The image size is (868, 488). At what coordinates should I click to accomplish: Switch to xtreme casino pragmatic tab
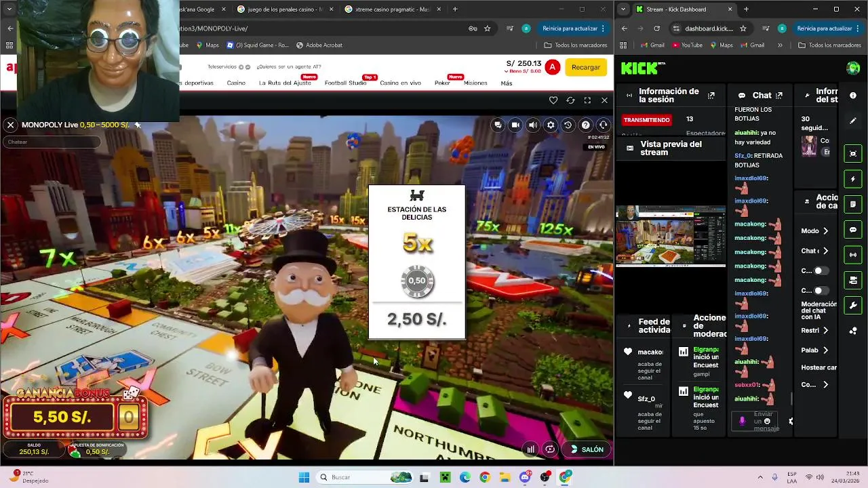392,9
